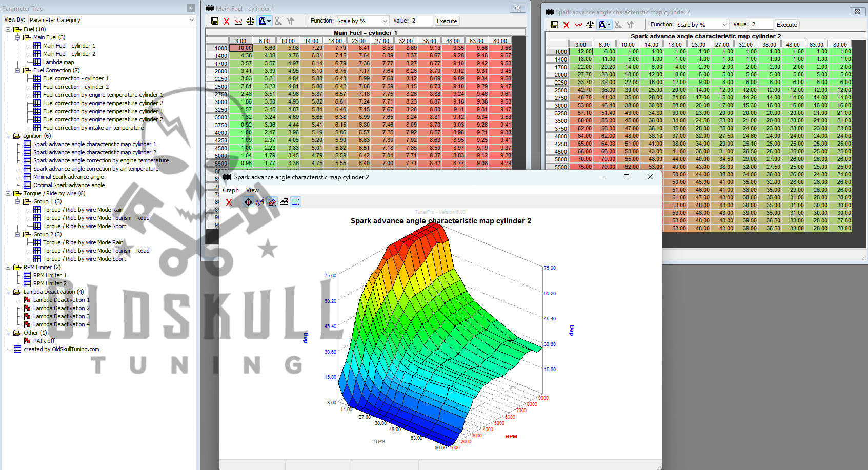This screenshot has width=868, height=470.
Task: Click the red X icon in Main Fuel toolbar
Action: 227,21
